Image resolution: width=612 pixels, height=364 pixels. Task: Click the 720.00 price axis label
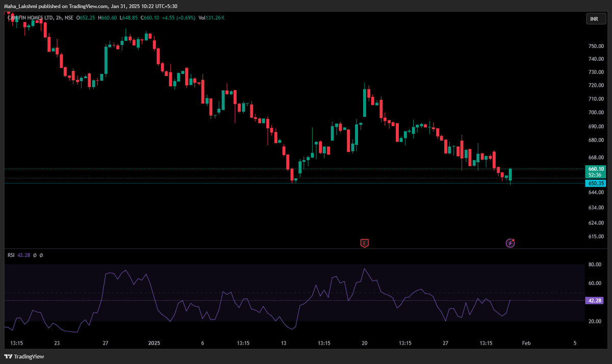coord(596,86)
